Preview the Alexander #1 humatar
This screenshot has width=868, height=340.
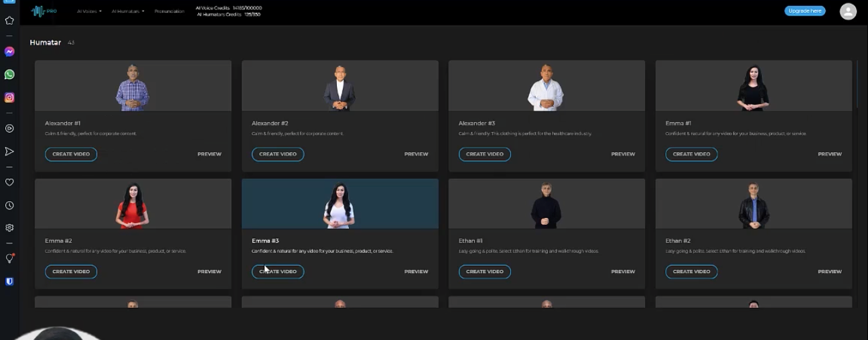pos(209,154)
